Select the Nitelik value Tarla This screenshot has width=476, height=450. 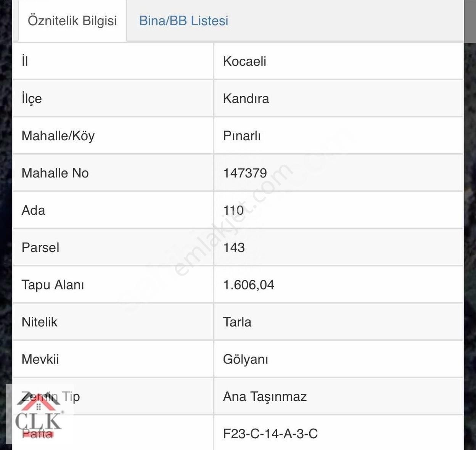point(237,322)
